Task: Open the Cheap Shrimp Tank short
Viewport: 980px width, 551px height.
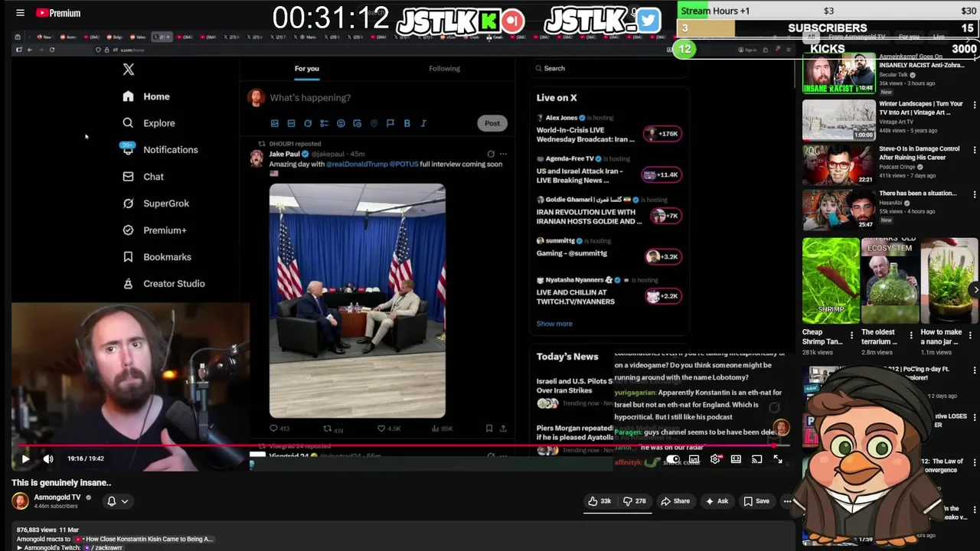Action: coord(831,281)
